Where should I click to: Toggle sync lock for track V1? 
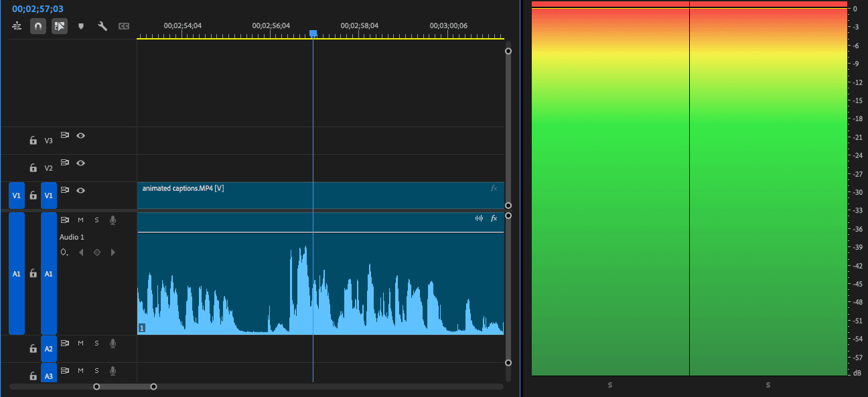65,189
